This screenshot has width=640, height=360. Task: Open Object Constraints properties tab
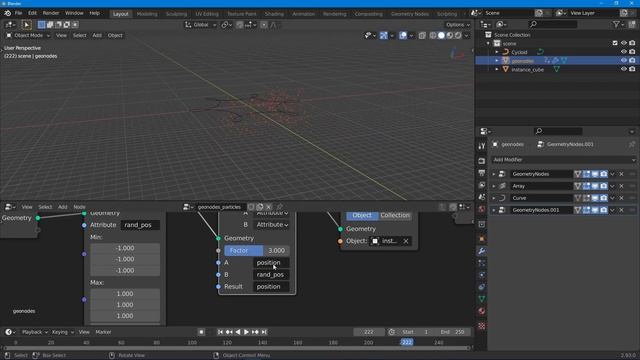tap(482, 287)
